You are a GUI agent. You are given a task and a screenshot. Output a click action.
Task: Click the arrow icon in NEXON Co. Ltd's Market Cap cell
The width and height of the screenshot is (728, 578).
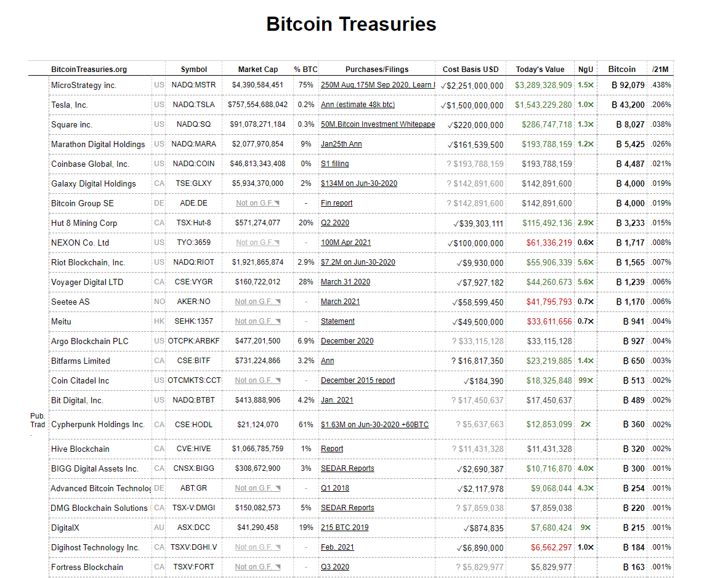pyautogui.click(x=277, y=243)
